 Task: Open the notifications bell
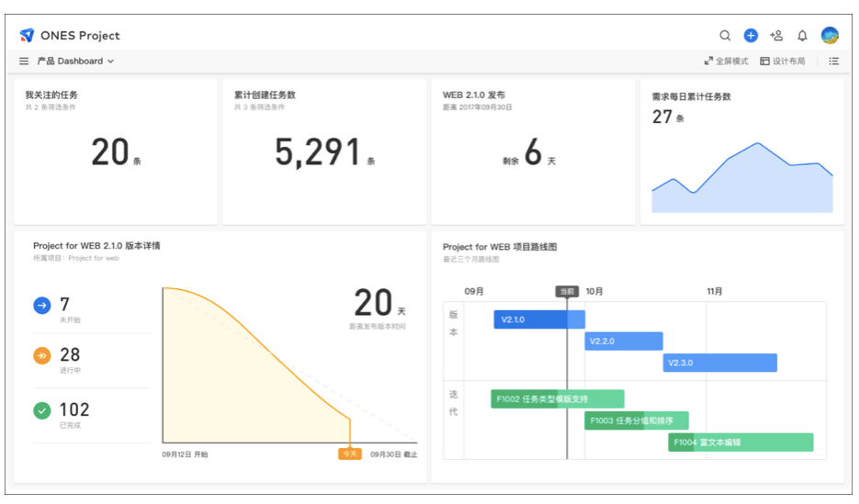tap(802, 36)
